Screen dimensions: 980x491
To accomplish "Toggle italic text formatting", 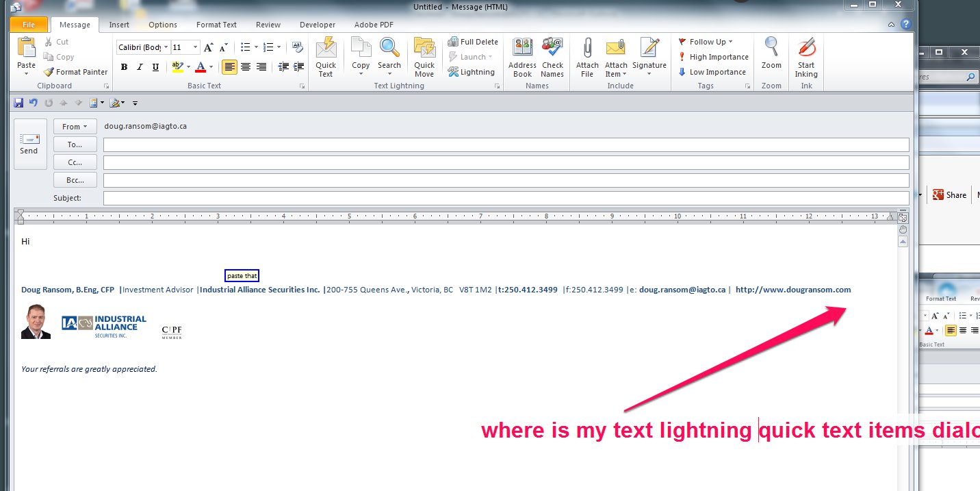I will point(140,67).
